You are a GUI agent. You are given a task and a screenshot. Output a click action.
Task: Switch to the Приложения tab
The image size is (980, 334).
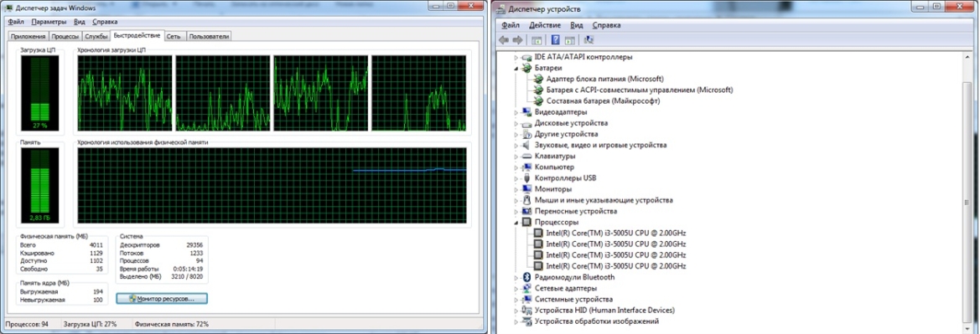tap(29, 36)
